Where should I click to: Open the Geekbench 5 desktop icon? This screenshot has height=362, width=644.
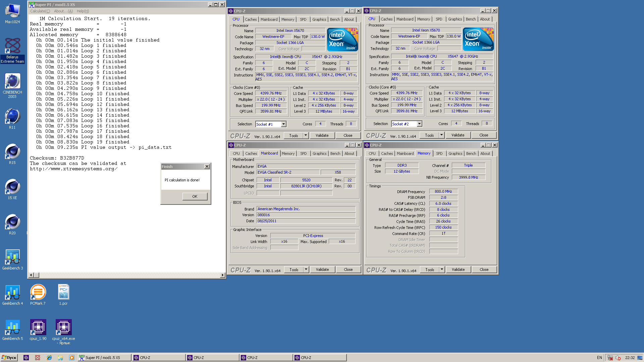click(12, 330)
